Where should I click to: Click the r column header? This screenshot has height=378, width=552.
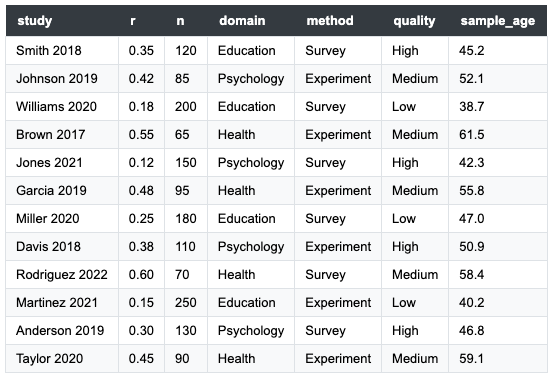click(142, 21)
